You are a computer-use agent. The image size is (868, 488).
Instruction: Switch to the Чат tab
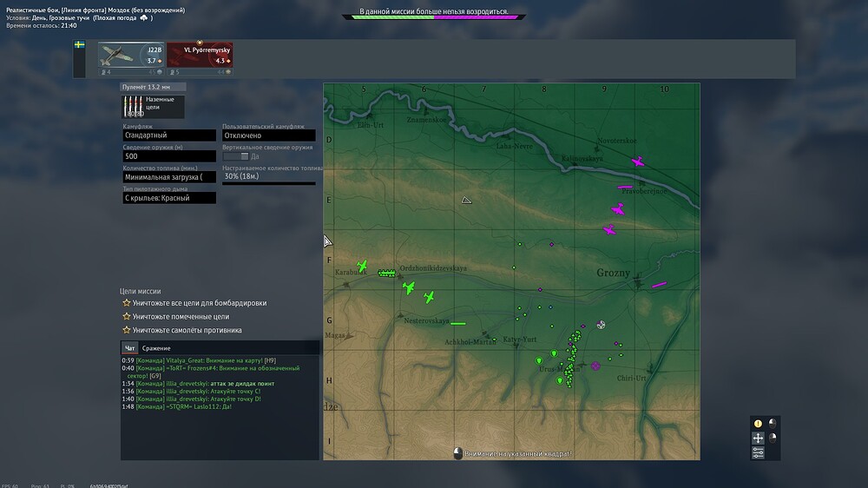129,348
